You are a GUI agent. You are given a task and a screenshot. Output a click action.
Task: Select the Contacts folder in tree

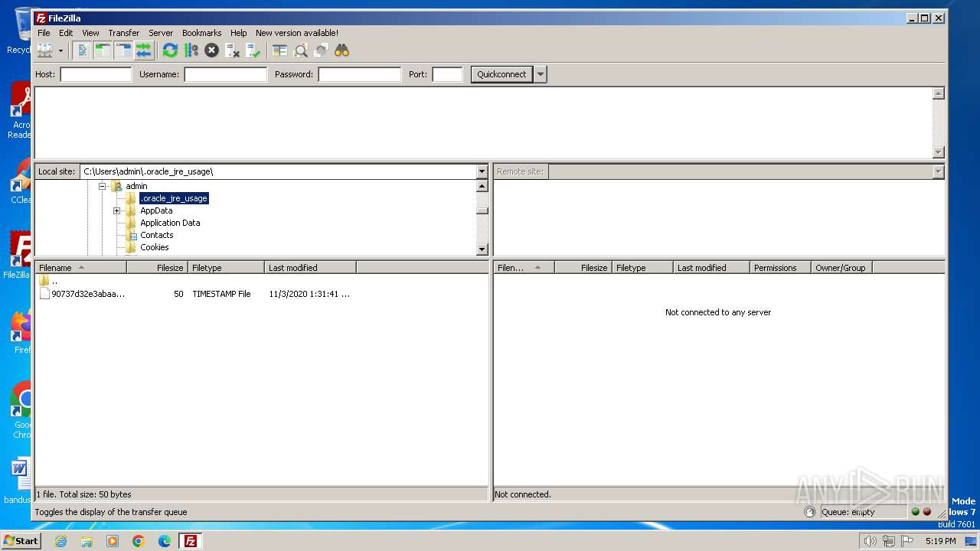(157, 235)
